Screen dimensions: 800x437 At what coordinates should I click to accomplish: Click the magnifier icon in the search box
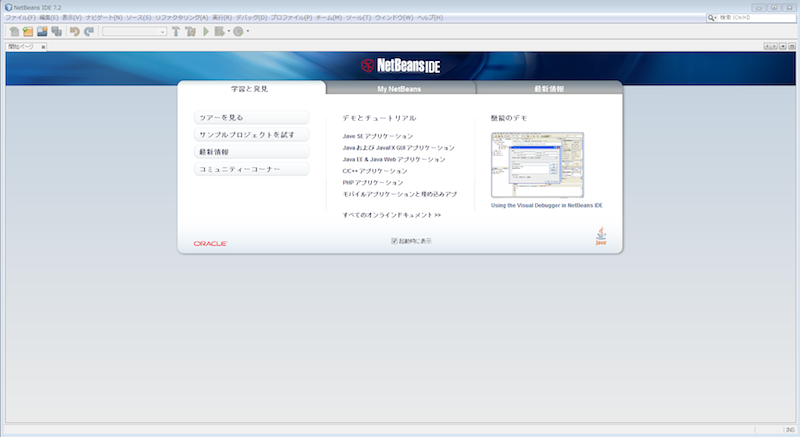712,18
